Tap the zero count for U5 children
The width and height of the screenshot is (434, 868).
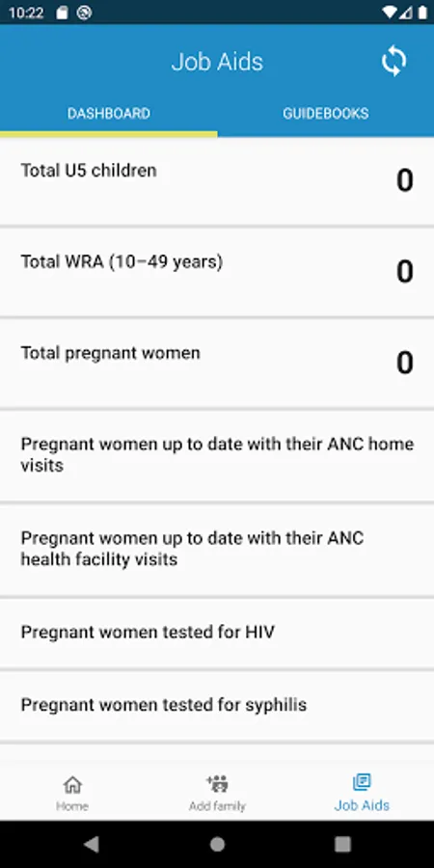405,180
